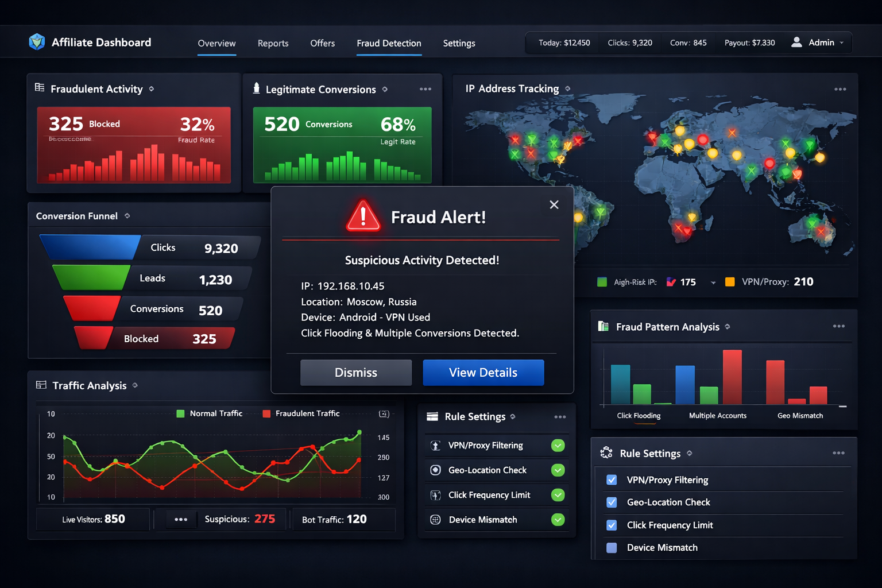Screen dimensions: 882x588
Task: Open the High-Risk IPs chevron dropdown
Action: (x=713, y=282)
